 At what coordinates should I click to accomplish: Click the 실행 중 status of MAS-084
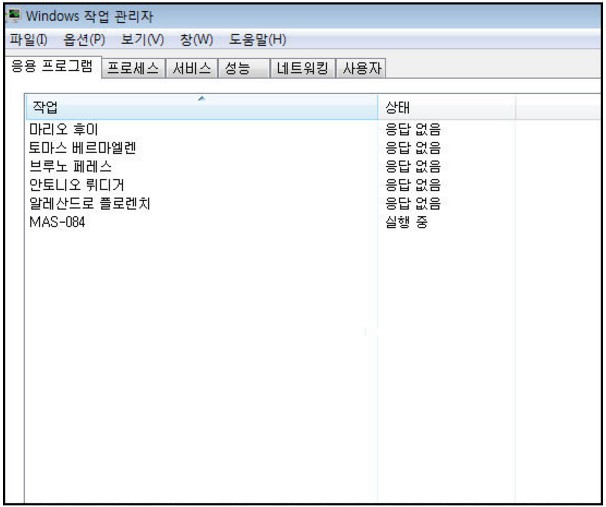406,222
